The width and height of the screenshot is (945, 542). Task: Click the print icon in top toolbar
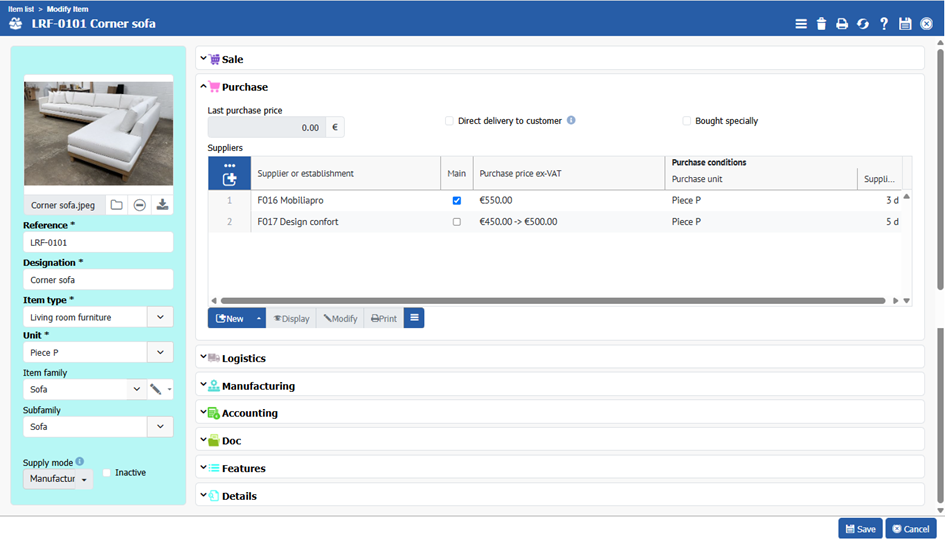click(x=842, y=24)
